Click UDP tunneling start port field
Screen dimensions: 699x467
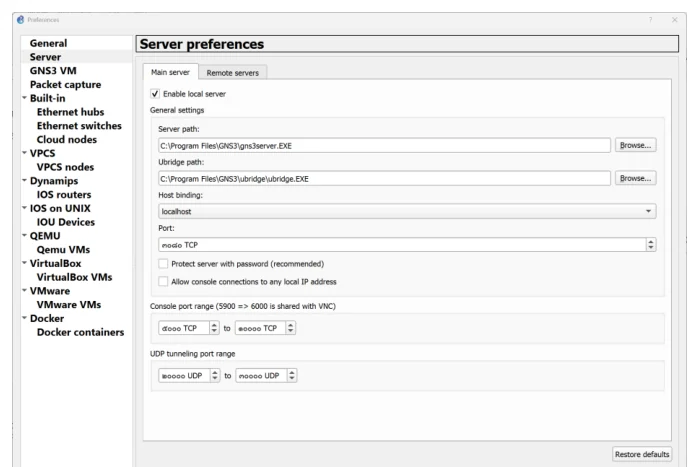(184, 376)
